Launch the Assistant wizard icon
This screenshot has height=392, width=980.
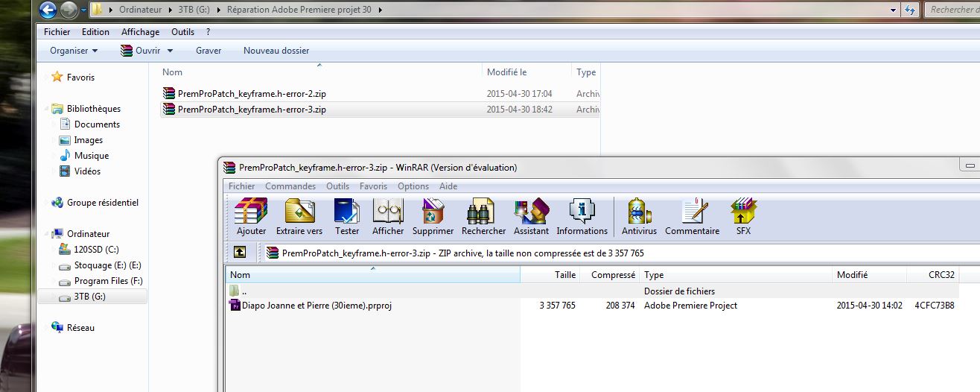[531, 217]
